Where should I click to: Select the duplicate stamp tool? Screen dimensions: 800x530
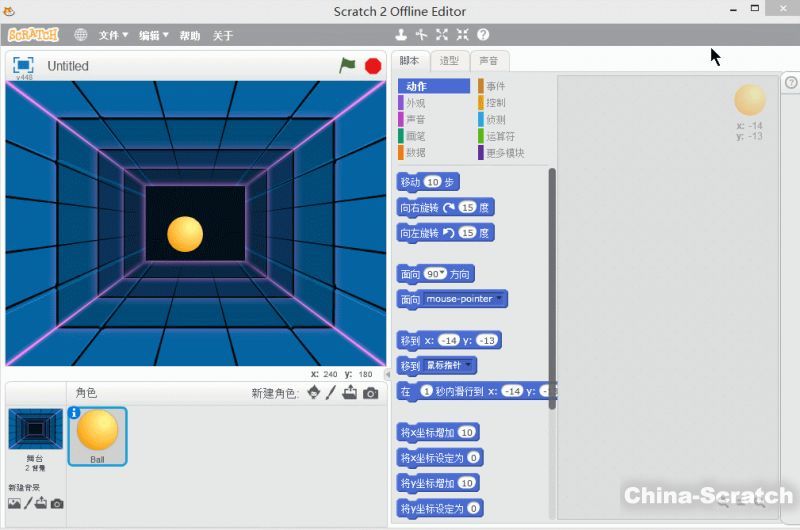click(x=400, y=35)
